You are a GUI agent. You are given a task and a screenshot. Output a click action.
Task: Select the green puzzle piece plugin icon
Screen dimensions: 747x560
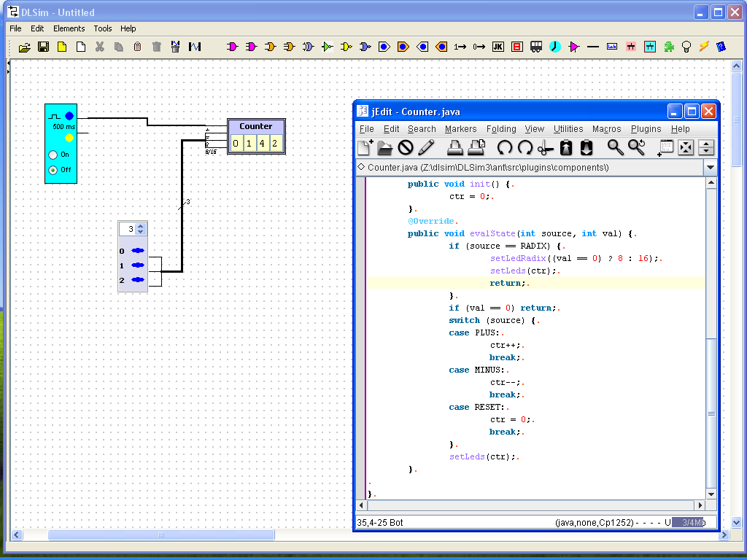point(669,47)
